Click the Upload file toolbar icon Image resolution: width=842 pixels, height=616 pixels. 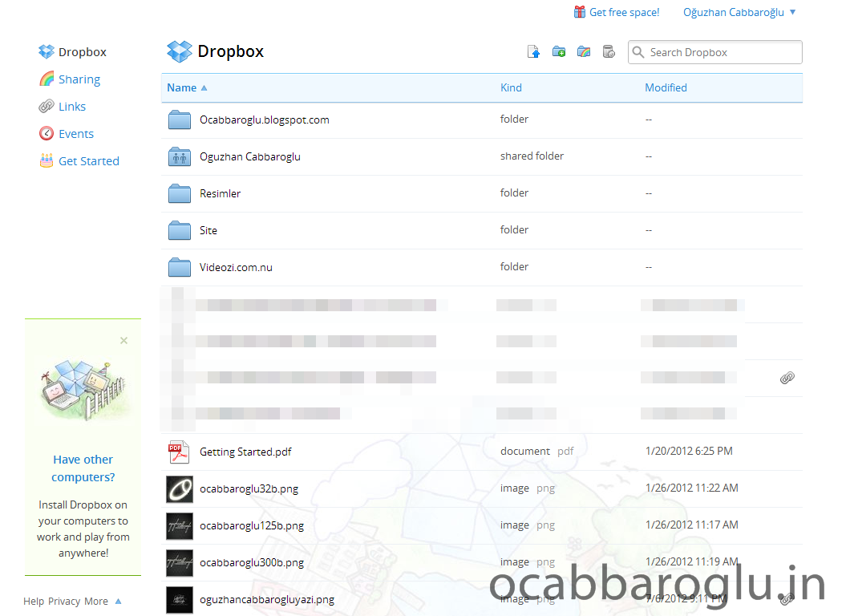(533, 52)
